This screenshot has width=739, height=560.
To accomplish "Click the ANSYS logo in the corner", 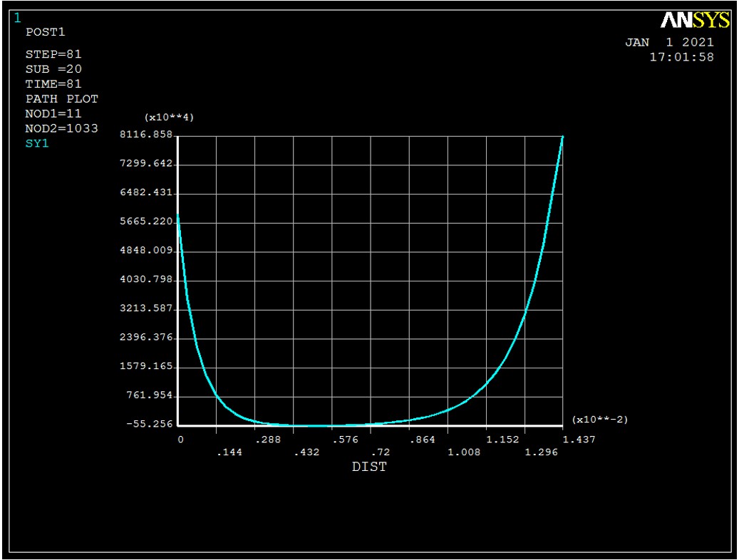I will point(695,21).
